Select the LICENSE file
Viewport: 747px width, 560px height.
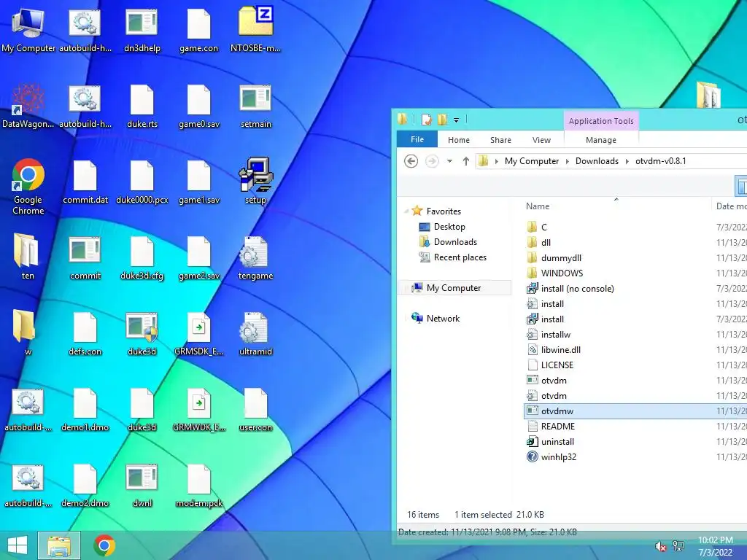pyautogui.click(x=550, y=365)
